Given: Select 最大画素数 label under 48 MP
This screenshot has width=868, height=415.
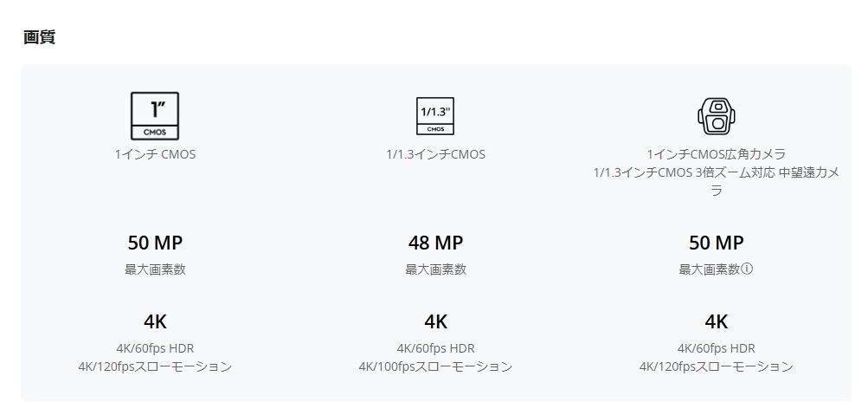Looking at the screenshot, I should tap(435, 269).
